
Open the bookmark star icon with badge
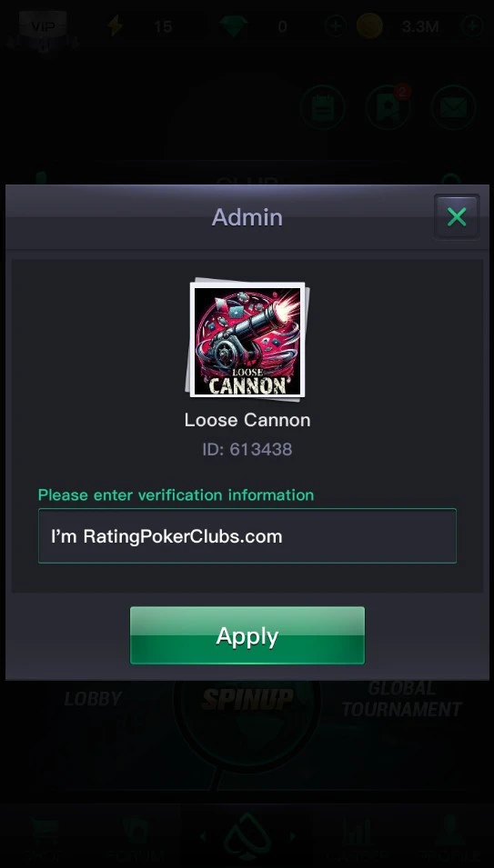[388, 107]
